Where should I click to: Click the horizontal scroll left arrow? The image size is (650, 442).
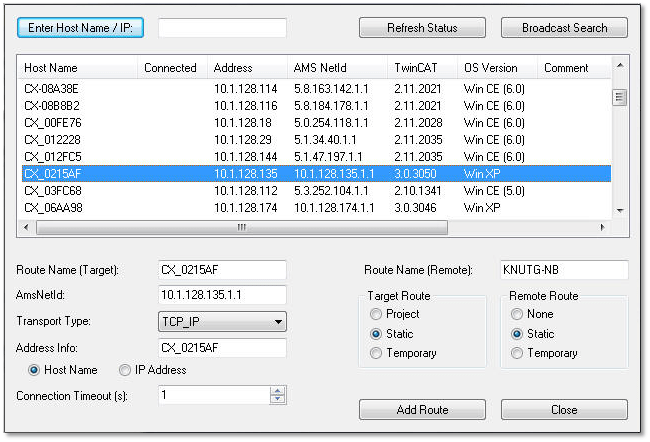click(x=27, y=227)
